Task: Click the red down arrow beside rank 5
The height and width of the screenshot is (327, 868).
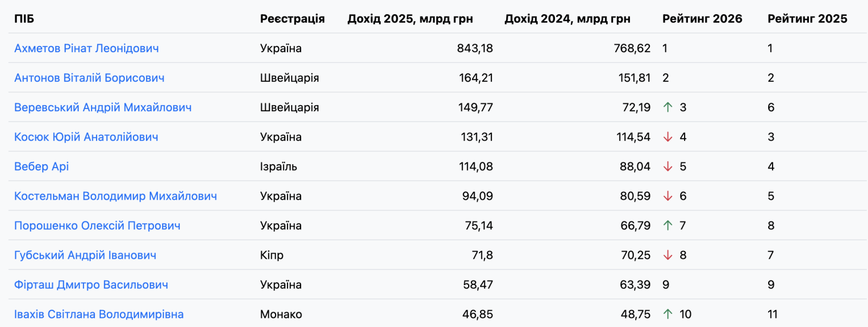Action: 668,166
